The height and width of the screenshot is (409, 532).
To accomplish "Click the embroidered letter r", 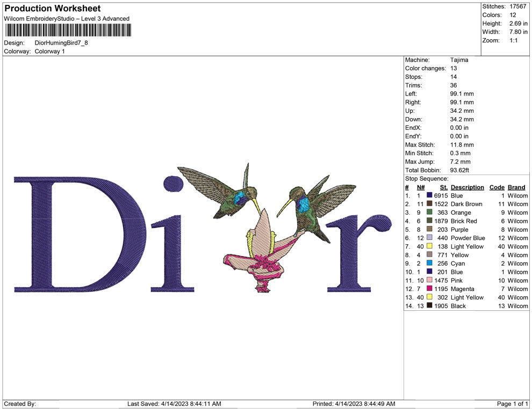I will (359, 253).
